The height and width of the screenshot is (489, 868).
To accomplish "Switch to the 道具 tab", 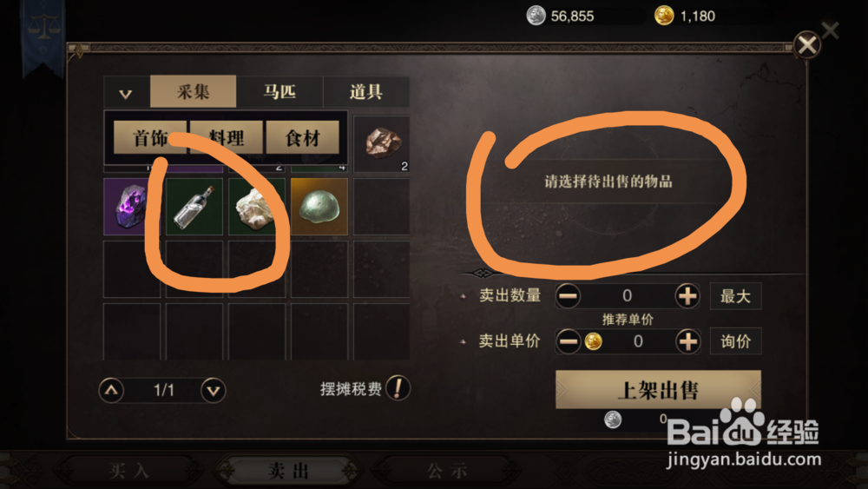I will click(366, 91).
